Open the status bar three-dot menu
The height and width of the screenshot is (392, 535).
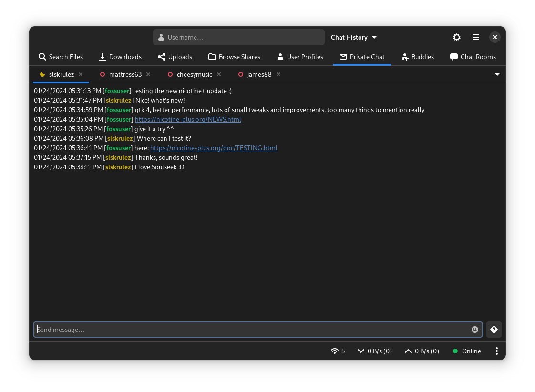point(496,351)
